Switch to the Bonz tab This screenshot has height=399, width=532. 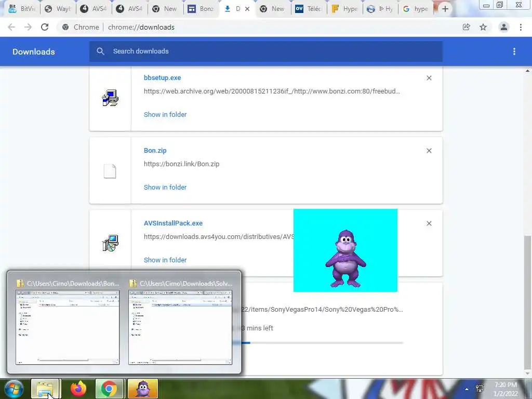coord(201,9)
